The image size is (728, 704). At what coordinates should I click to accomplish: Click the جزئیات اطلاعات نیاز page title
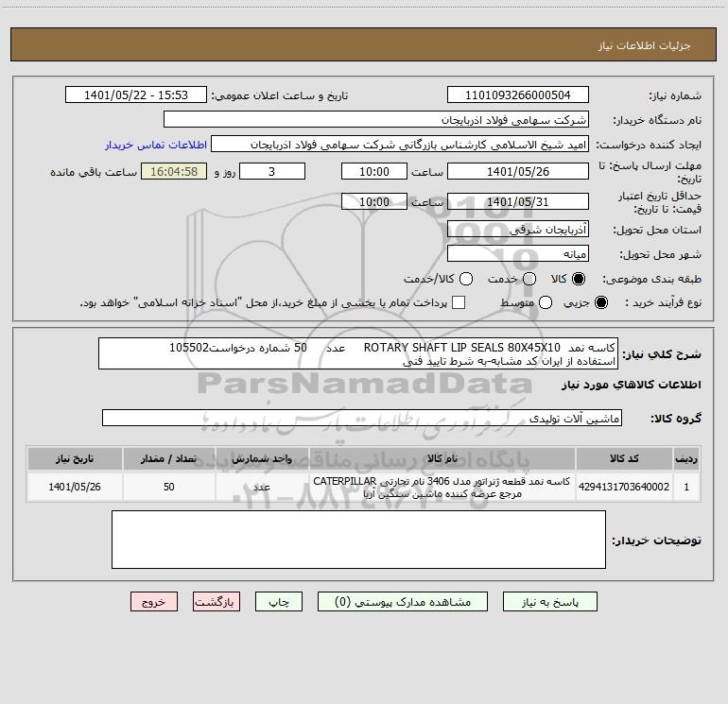click(645, 45)
